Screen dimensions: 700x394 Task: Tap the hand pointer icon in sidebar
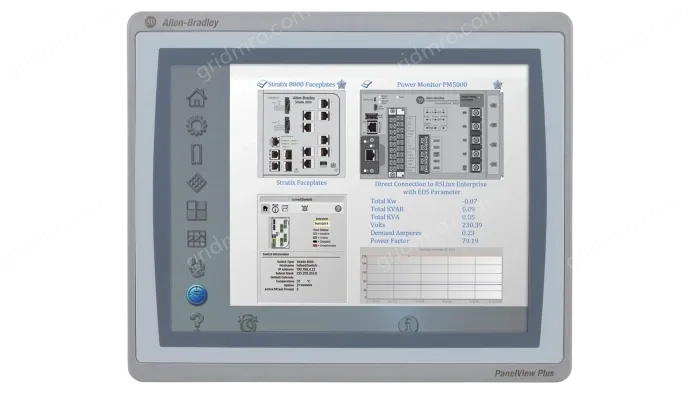click(196, 266)
